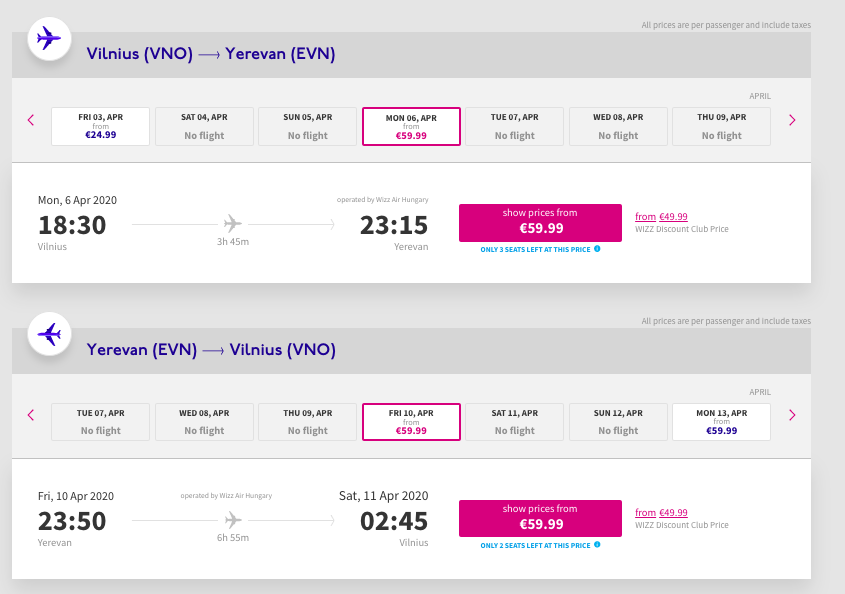Open seats-left info icon for outbound flight
Image resolution: width=845 pixels, height=594 pixels.
coord(597,249)
